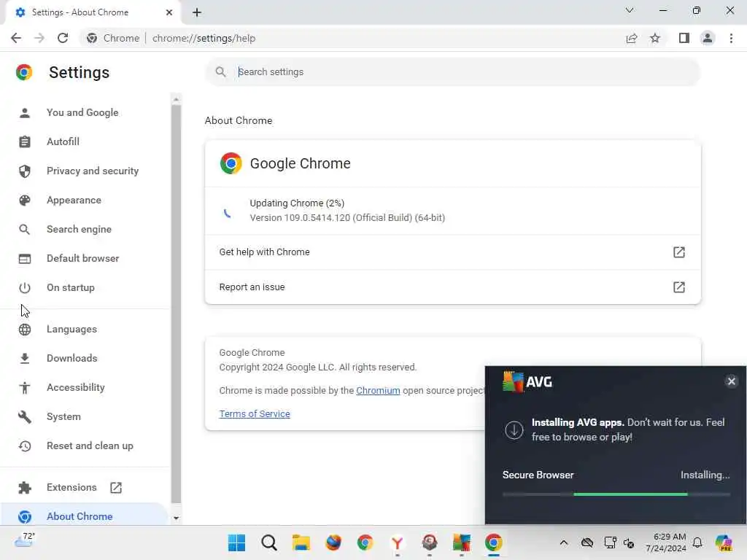The width and height of the screenshot is (747, 560).
Task: Open the Copilot preview icon in the taskbar
Action: (724, 542)
